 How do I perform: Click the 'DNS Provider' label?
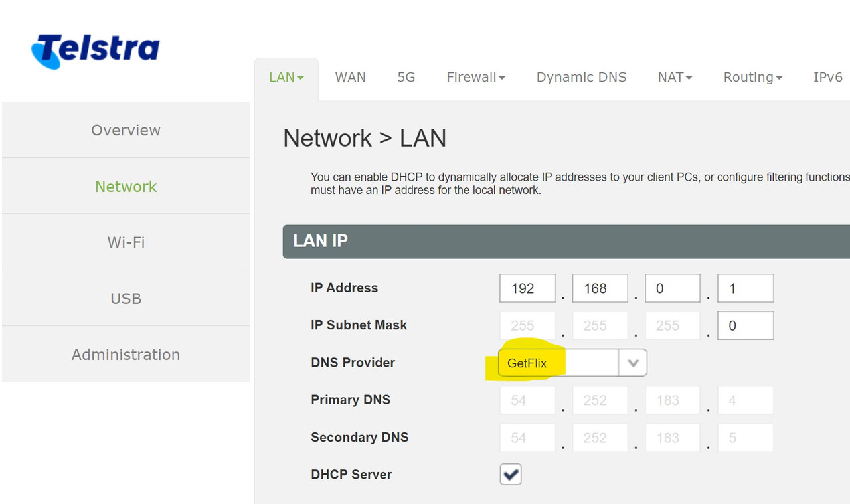pyautogui.click(x=353, y=363)
